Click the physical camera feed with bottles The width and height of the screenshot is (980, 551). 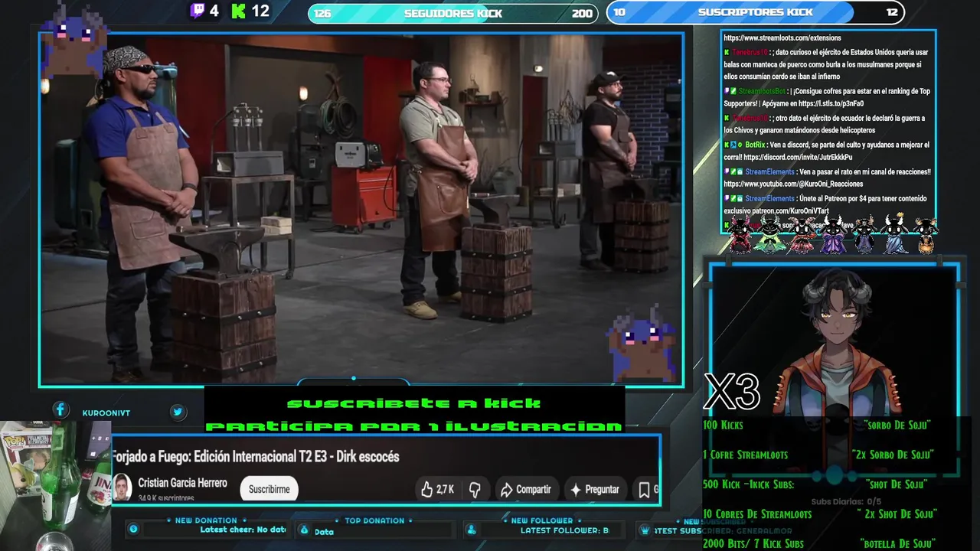pyautogui.click(x=55, y=485)
